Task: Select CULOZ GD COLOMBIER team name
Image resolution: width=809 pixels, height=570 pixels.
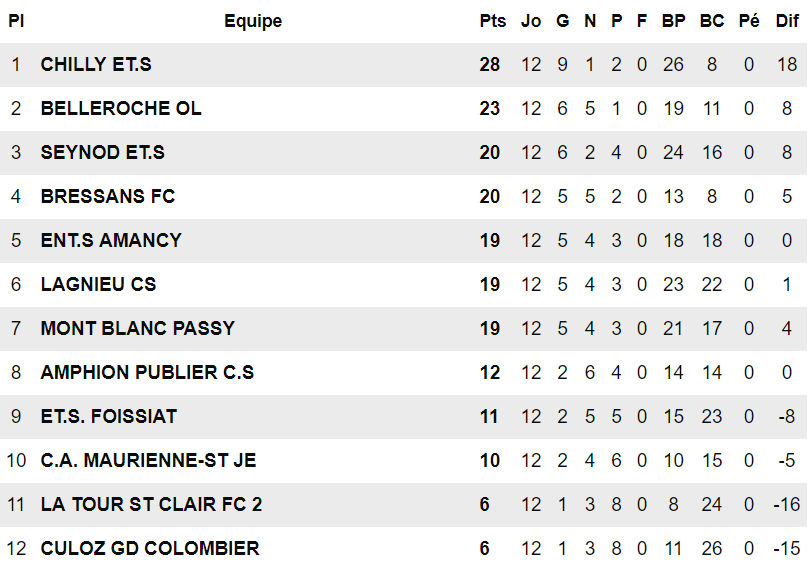Action: pyautogui.click(x=150, y=549)
